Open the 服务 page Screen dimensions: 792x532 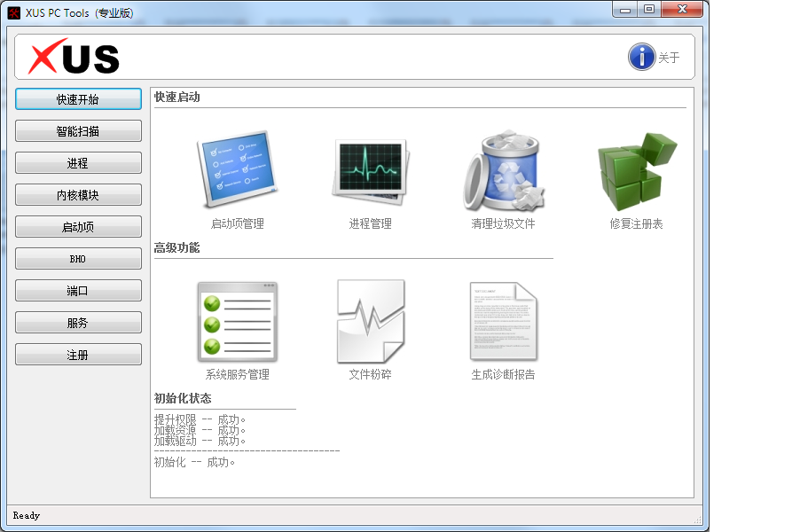(78, 323)
